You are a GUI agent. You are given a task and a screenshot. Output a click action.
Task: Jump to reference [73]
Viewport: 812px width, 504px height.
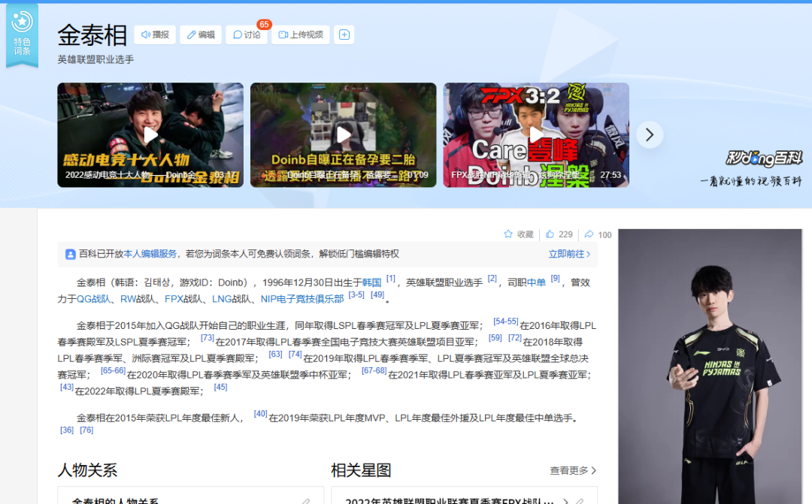tap(208, 338)
